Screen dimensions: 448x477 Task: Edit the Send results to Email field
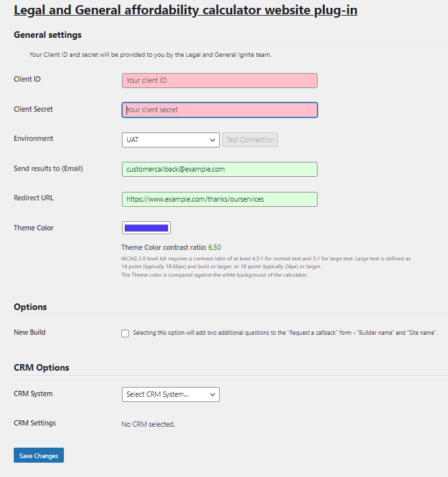point(220,169)
